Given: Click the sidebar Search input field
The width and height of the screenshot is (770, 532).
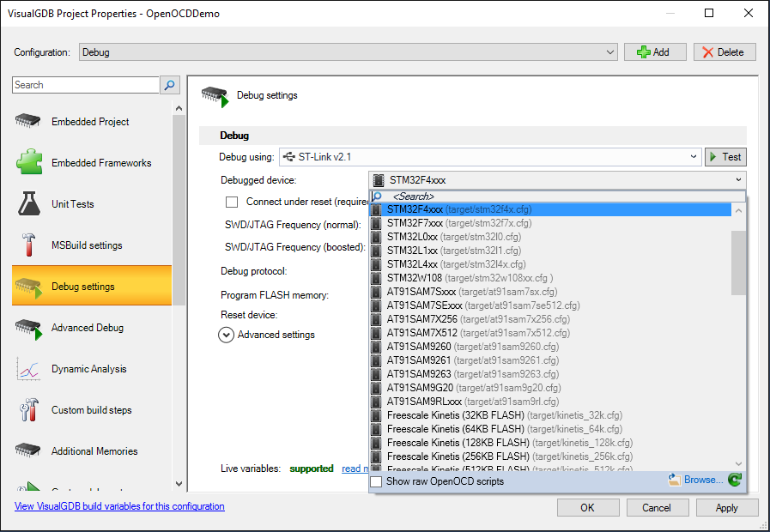Looking at the screenshot, I should tap(86, 85).
